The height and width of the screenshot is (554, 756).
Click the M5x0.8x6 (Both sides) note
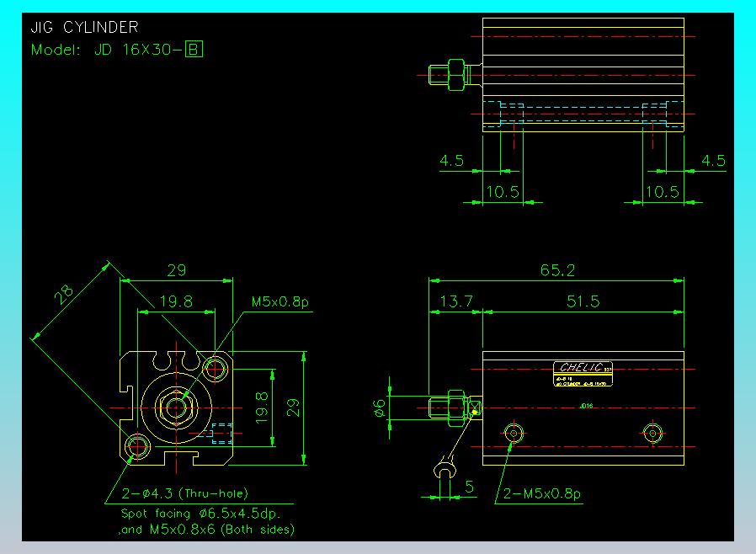pyautogui.click(x=221, y=530)
